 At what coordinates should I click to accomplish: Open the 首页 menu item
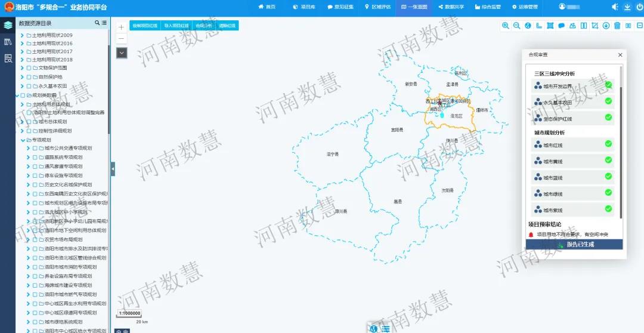[267, 7]
